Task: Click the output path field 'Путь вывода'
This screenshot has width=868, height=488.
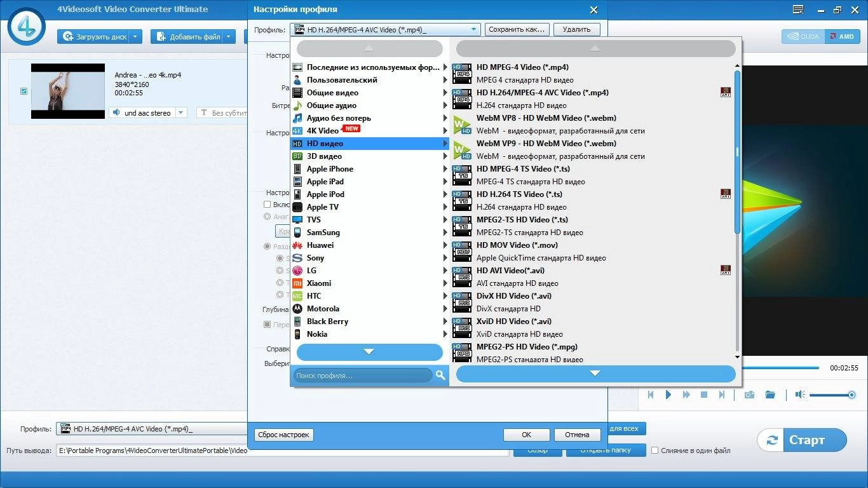Action: click(282, 451)
